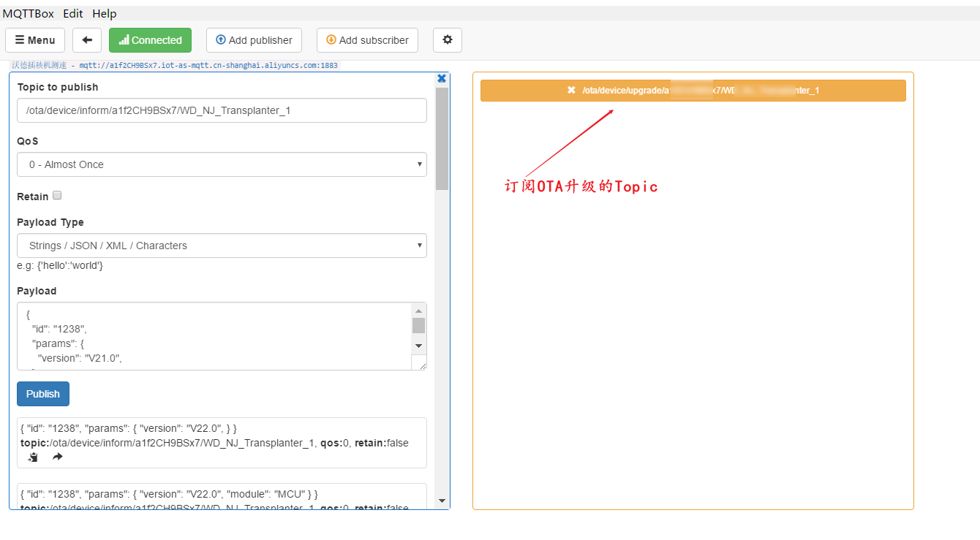Click inside the Payload text area
Viewport: 980px width, 540px height.
[214, 336]
